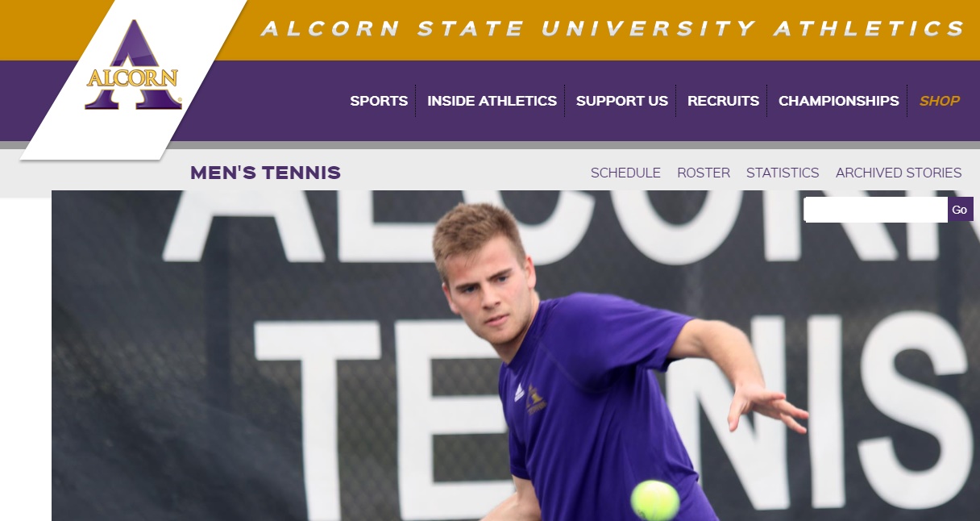
Task: Open the STATISTICS page
Action: (783, 173)
